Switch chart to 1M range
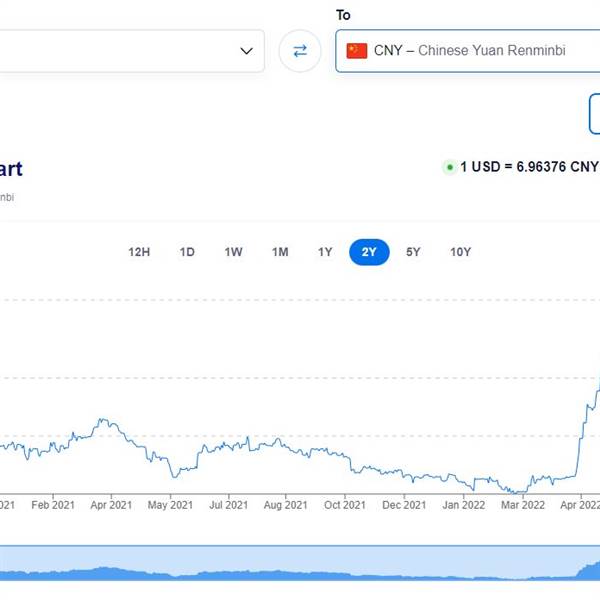This screenshot has height=600, width=600. click(280, 252)
